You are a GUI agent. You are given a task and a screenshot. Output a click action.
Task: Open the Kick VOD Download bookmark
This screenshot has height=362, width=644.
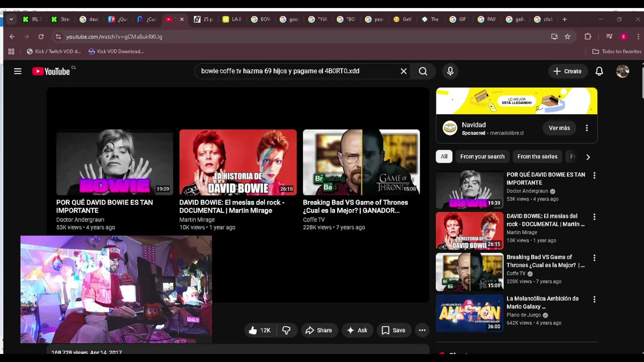(x=116, y=51)
